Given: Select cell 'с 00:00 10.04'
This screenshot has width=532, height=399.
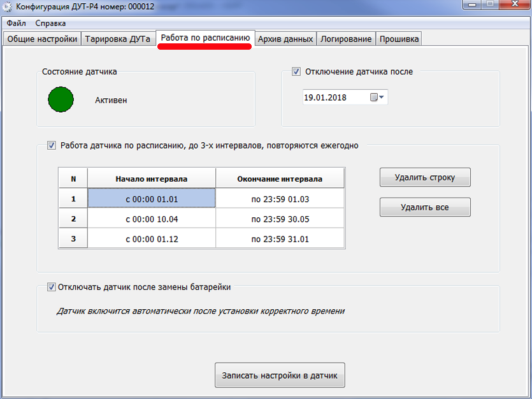Looking at the screenshot, I should click(x=152, y=219).
